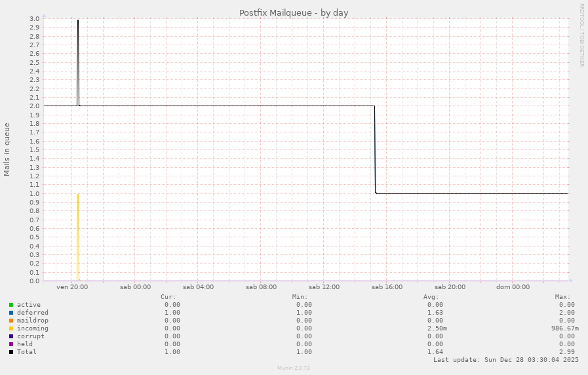
Task: Click the Min: column header
Action: (x=300, y=297)
